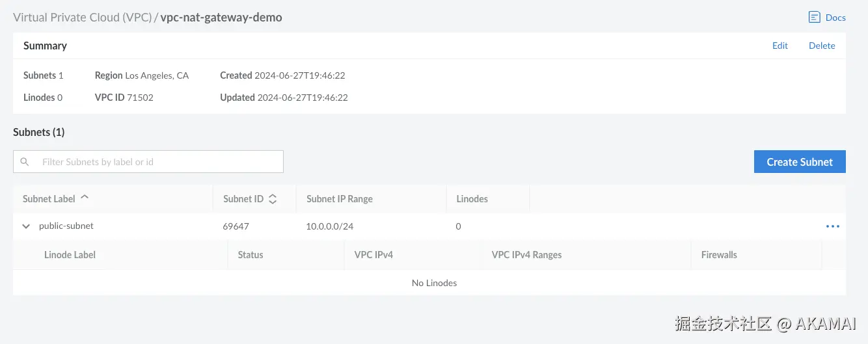Sort by the Subnet Label column header

click(x=49, y=199)
